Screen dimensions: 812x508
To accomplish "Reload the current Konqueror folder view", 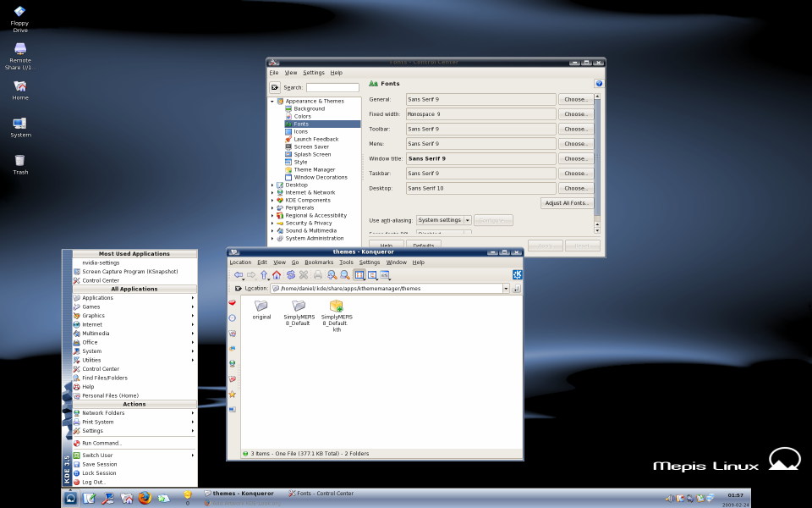I will 290,274.
